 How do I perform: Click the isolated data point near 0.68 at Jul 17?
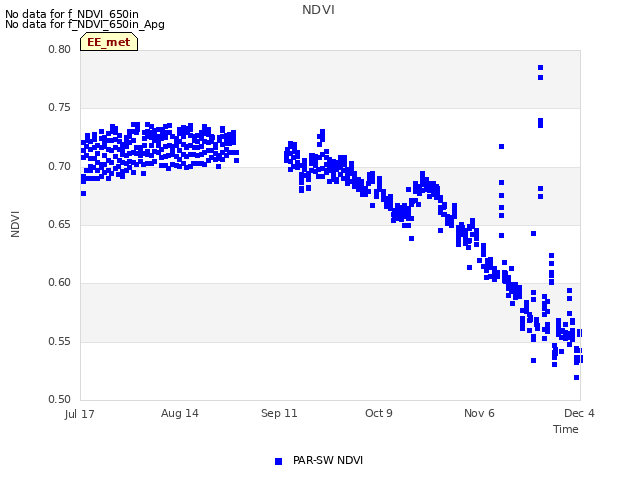click(x=83, y=193)
